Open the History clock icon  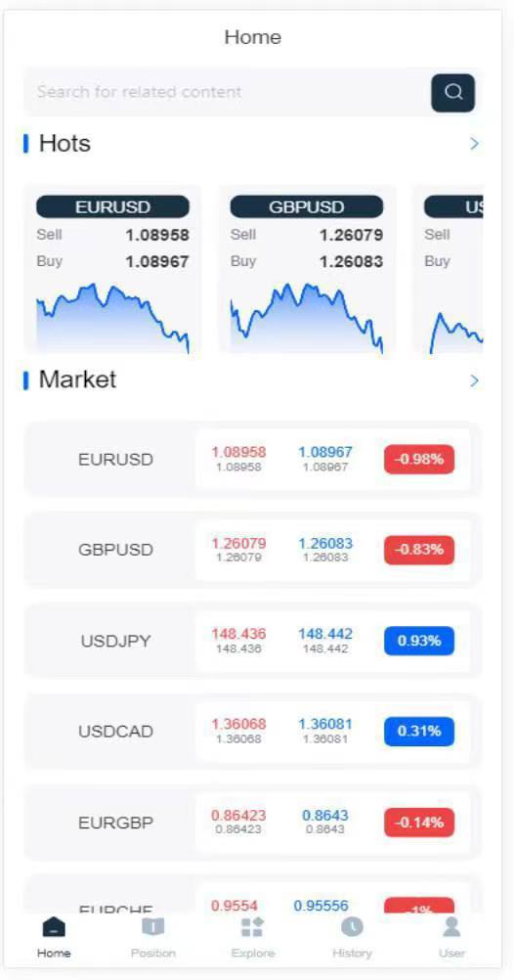[352, 927]
